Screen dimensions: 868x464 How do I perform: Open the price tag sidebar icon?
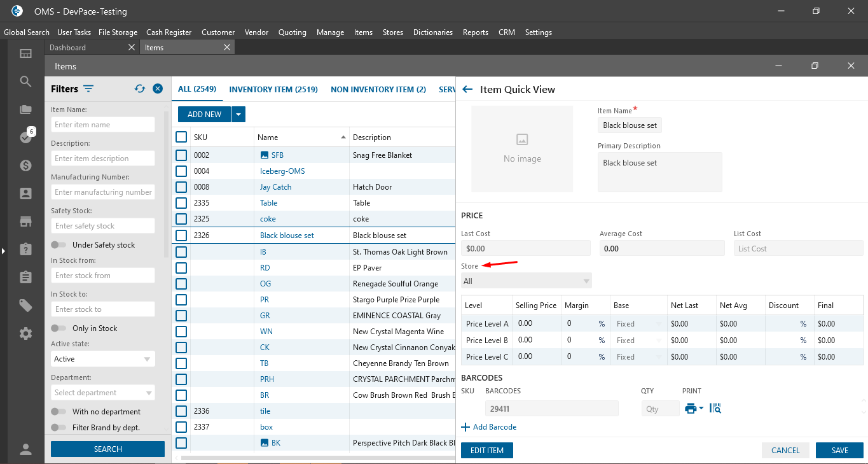[25, 306]
